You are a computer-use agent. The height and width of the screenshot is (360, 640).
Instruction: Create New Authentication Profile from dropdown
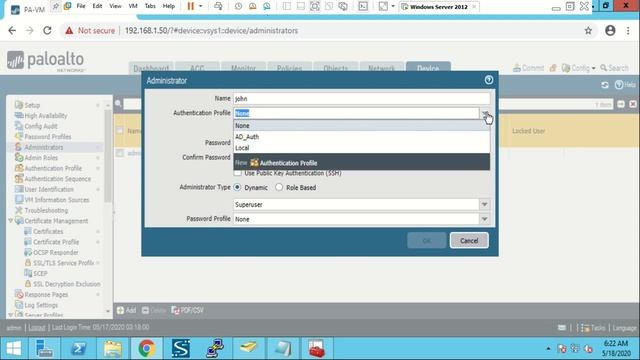coord(362,162)
